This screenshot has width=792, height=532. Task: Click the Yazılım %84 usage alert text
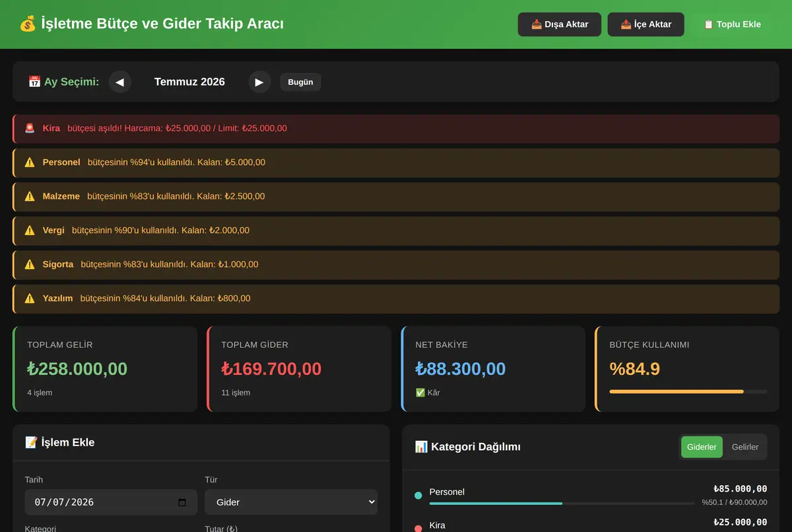[x=166, y=298]
